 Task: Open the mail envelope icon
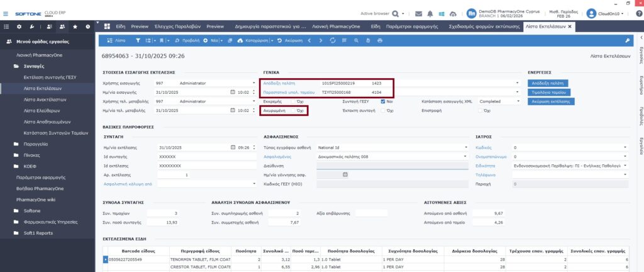(x=419, y=13)
